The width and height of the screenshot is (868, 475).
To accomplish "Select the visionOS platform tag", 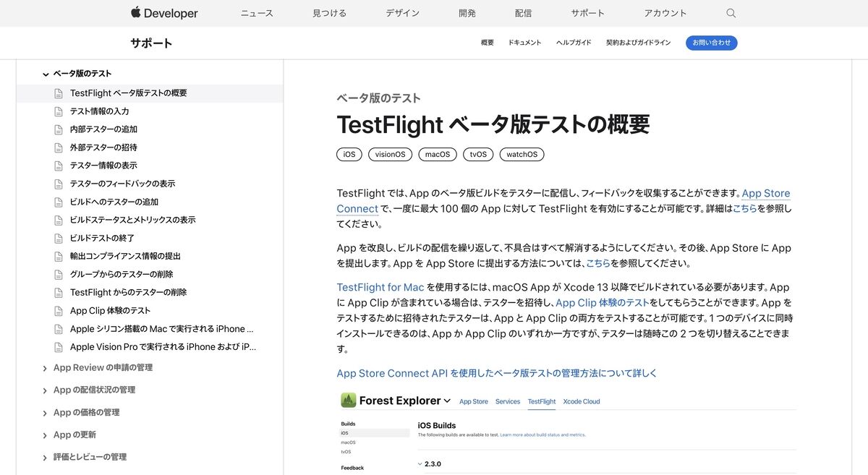I will pyautogui.click(x=391, y=154).
